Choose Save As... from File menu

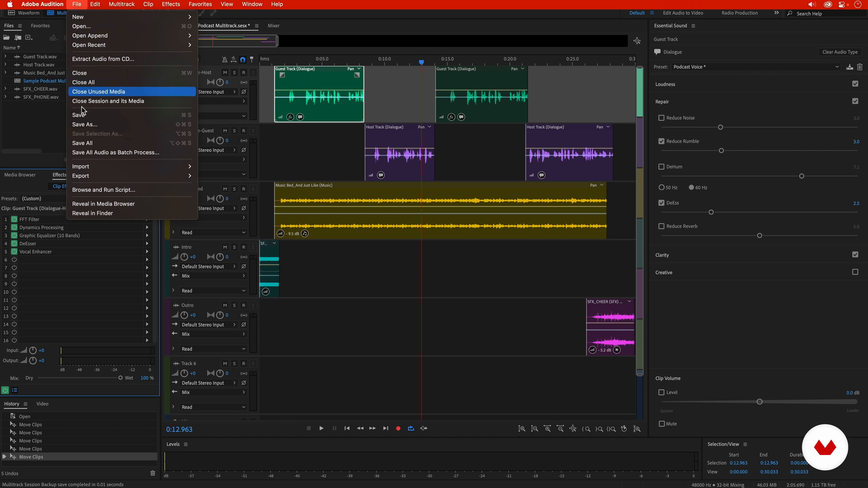[x=132, y=124]
